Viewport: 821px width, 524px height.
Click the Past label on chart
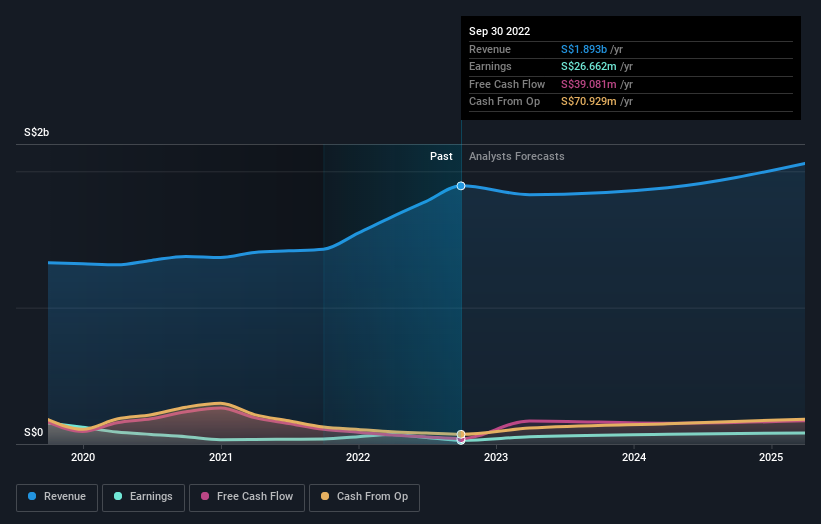coord(441,157)
